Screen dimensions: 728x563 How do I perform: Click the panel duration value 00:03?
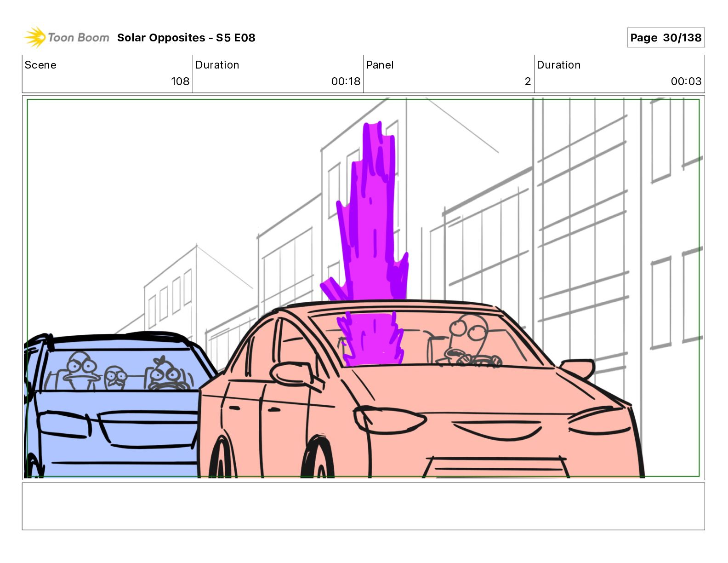686,81
